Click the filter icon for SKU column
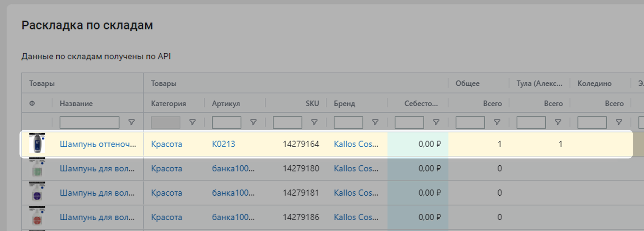Viewport: 644px width, 231px height. click(314, 122)
